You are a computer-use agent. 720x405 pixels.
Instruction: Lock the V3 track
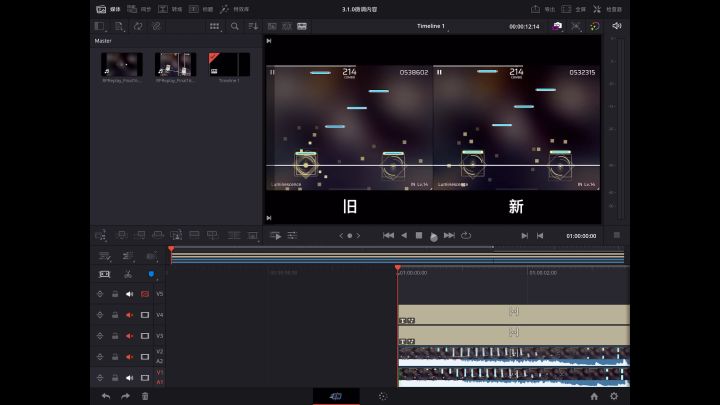point(115,336)
